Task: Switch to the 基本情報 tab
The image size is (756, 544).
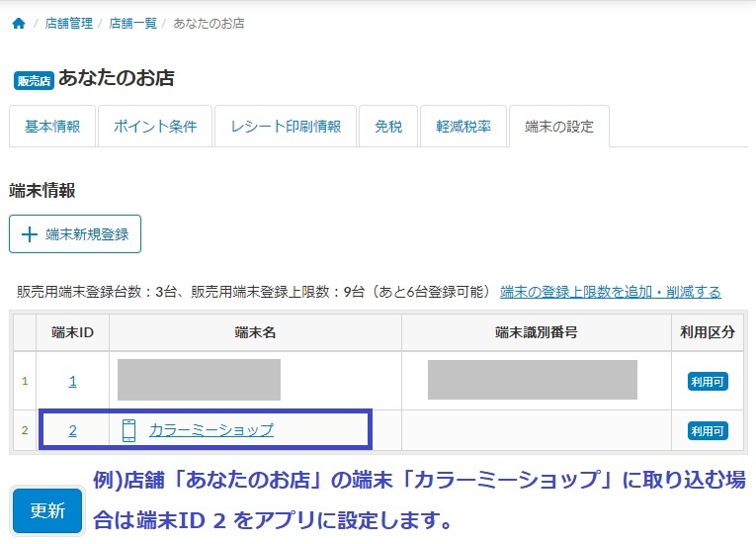Action: pyautogui.click(x=52, y=127)
